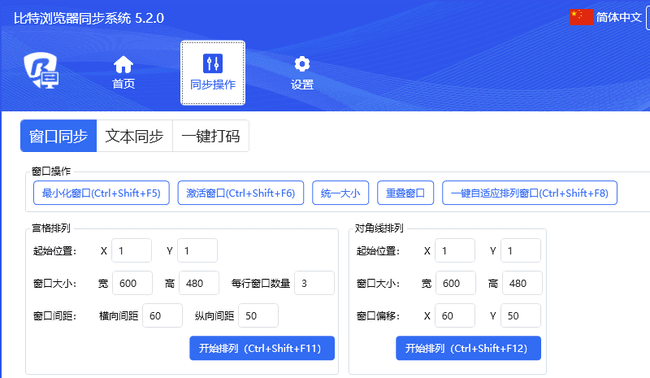
Task: Select the 同步操作 sliders icon
Action: (213, 63)
